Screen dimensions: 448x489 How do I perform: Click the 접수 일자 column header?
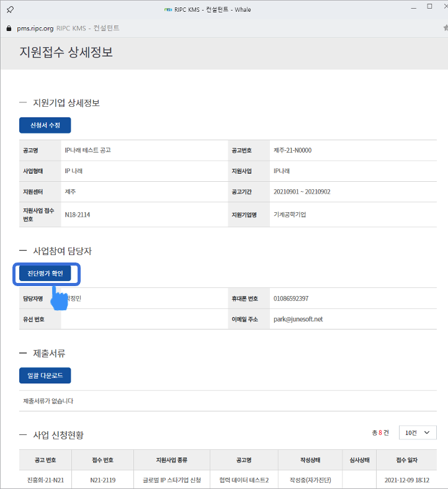click(408, 460)
